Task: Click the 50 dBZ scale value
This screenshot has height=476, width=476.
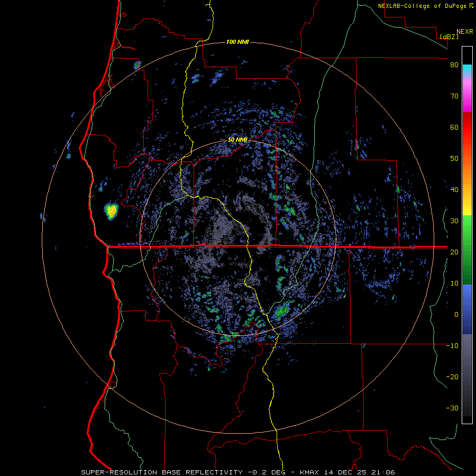Action: (x=454, y=159)
